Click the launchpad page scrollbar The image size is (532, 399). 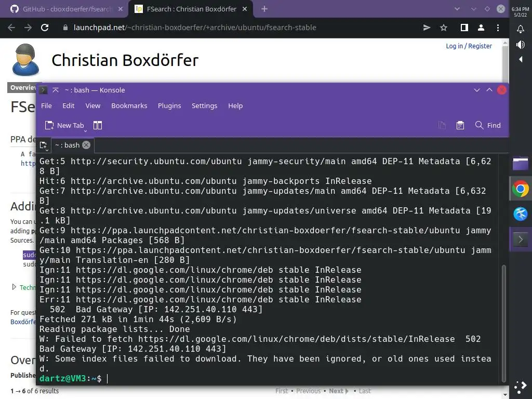[x=505, y=64]
